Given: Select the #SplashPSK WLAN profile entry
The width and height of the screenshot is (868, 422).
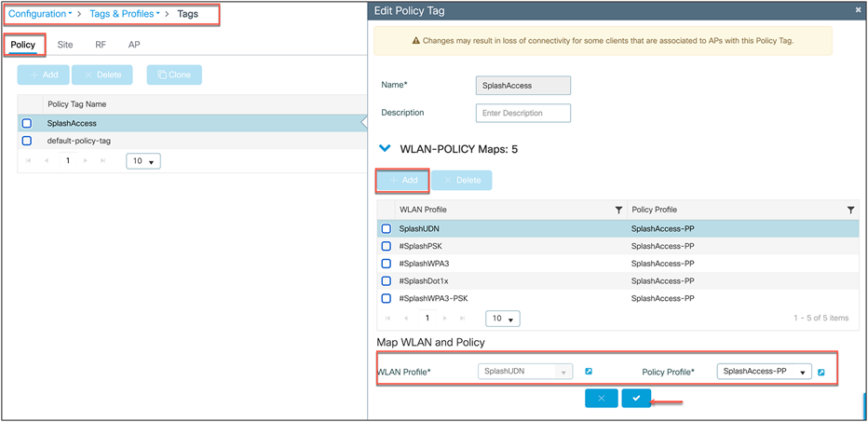Looking at the screenshot, I should pos(421,246).
